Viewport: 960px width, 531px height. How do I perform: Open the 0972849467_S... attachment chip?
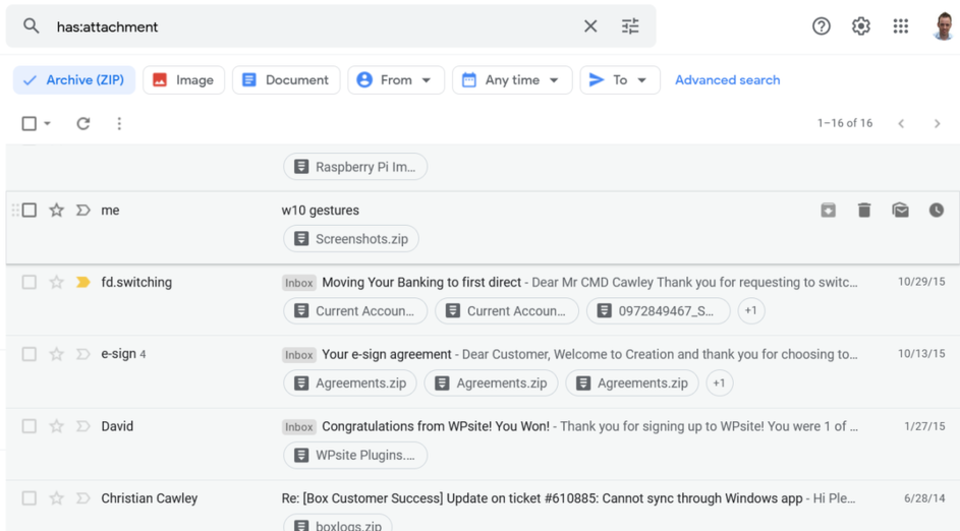658,311
